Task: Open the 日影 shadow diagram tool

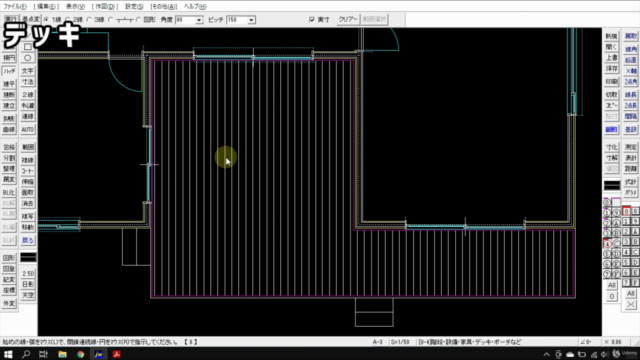Action: (x=28, y=284)
